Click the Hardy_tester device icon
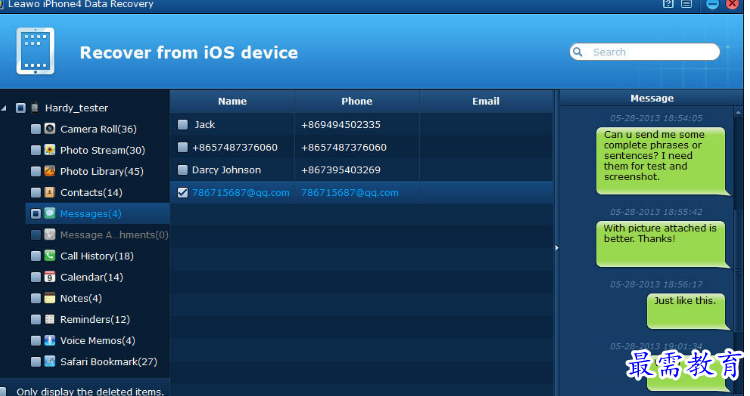Viewport: 750px width, 396px height. (34, 108)
